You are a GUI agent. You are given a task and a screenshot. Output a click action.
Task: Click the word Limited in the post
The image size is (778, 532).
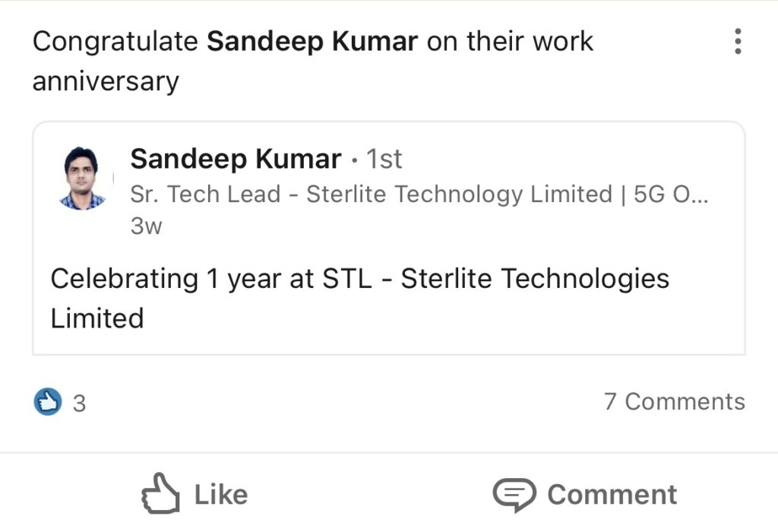pyautogui.click(x=97, y=318)
